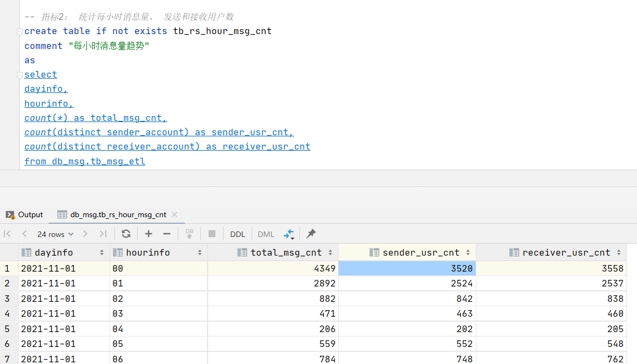Click the Output console icon
This screenshot has height=364, width=637.
[x=10, y=214]
